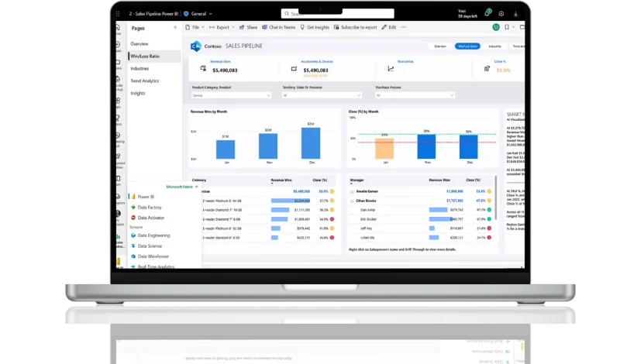Click the Eric Gruber row name

click(369, 219)
